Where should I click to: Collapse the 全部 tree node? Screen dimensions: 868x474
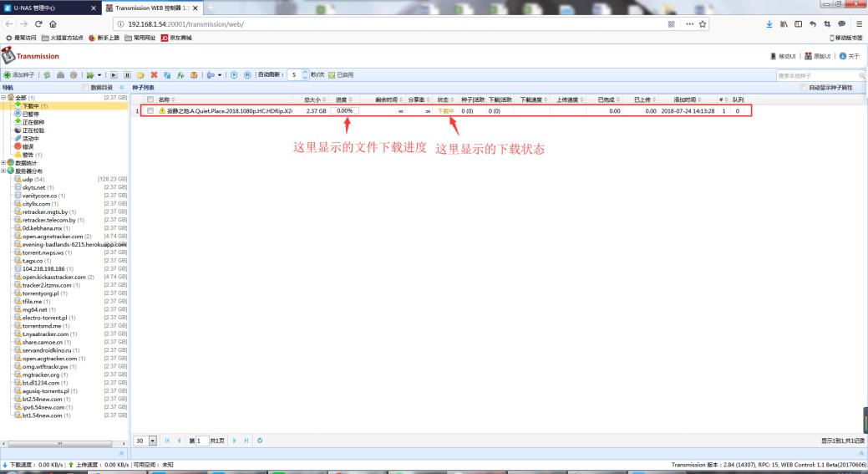click(x=3, y=98)
